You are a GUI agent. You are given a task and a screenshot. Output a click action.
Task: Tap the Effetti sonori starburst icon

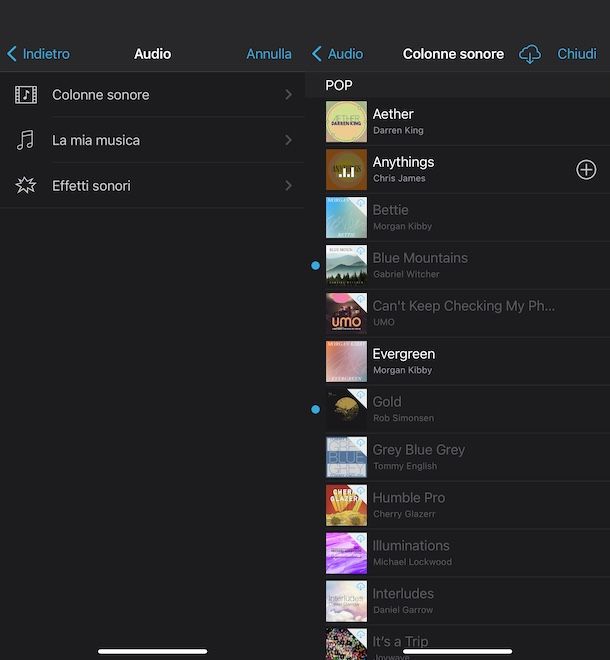pyautogui.click(x=26, y=185)
